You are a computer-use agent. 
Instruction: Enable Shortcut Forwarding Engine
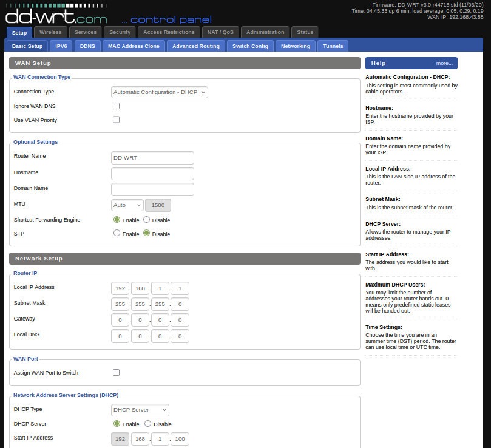point(117,220)
